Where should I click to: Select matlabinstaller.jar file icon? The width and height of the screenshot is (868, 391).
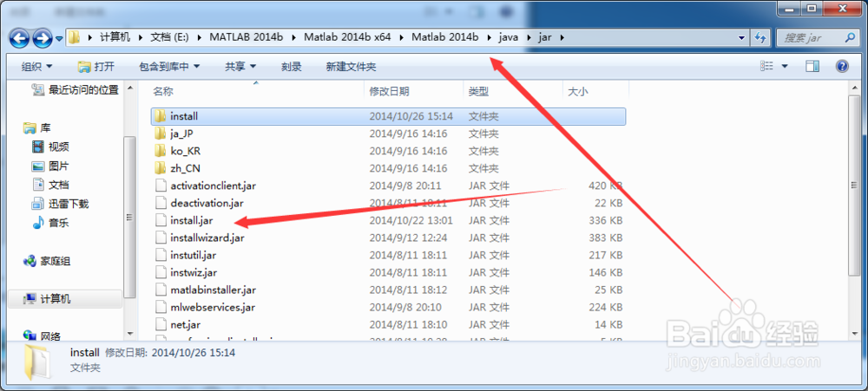coord(161,290)
